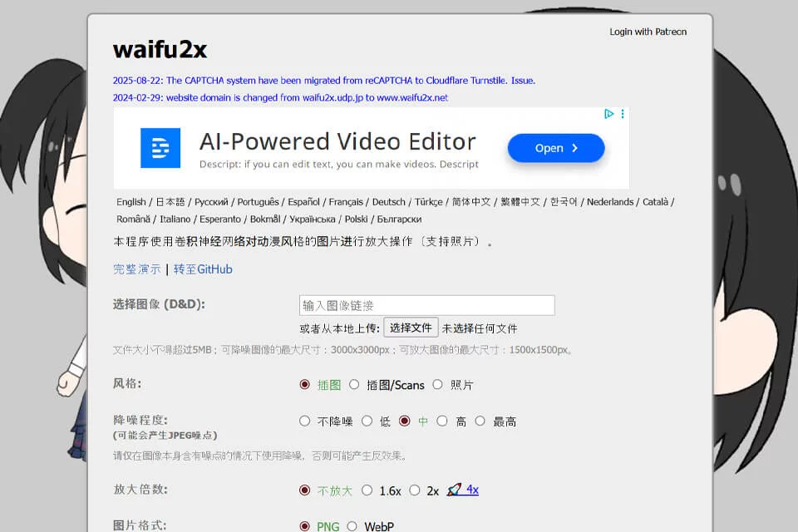Switch language to 繁體中文
Image resolution: width=798 pixels, height=532 pixels.
pos(520,202)
